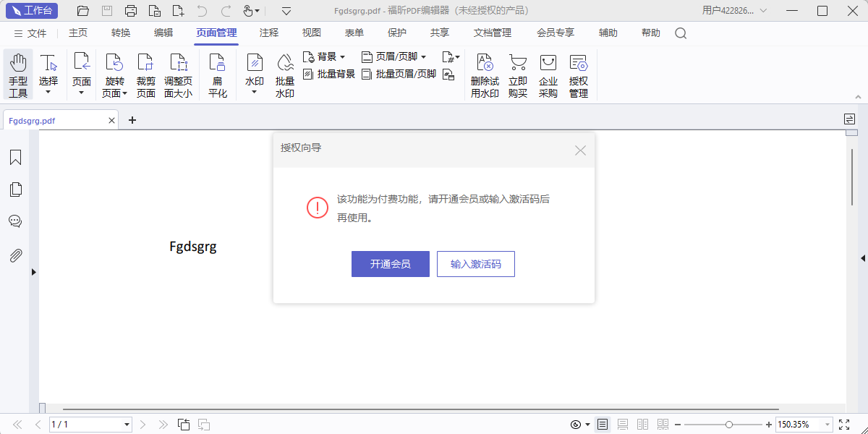Toggle the bookmarks panel in left sidebar
The height and width of the screenshot is (434, 868).
click(x=15, y=157)
